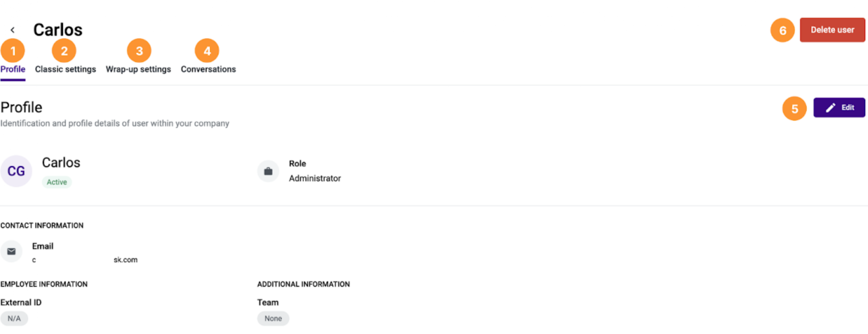Click the briefcase Role icon
This screenshot has width=868, height=334.
(268, 171)
